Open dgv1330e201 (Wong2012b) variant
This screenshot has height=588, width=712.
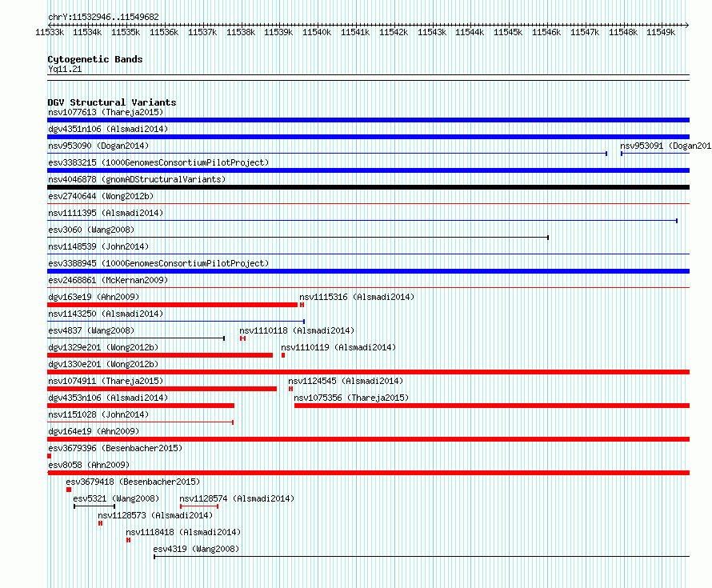coord(103,364)
